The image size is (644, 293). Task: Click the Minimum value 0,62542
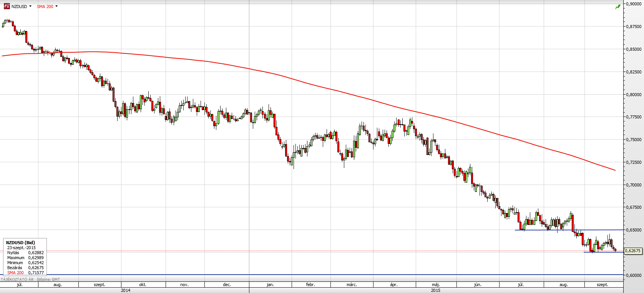[x=36, y=263]
